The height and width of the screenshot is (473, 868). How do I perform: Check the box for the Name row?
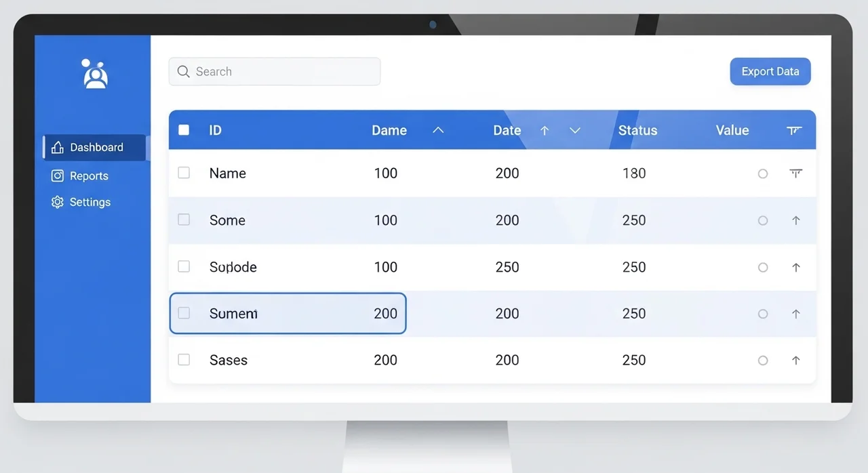184,173
